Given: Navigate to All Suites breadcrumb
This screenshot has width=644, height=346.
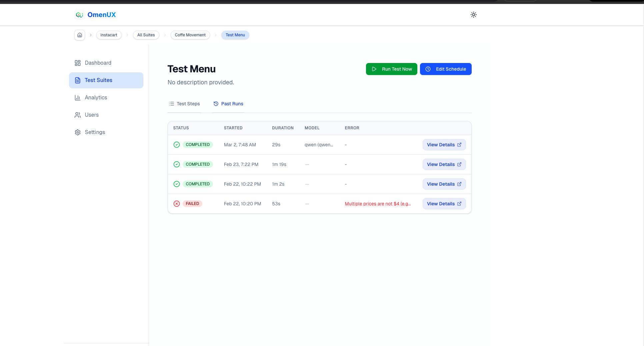Looking at the screenshot, I should point(146,35).
